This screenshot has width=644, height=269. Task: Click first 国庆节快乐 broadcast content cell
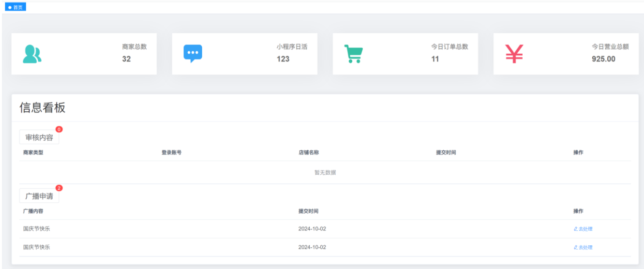36,229
